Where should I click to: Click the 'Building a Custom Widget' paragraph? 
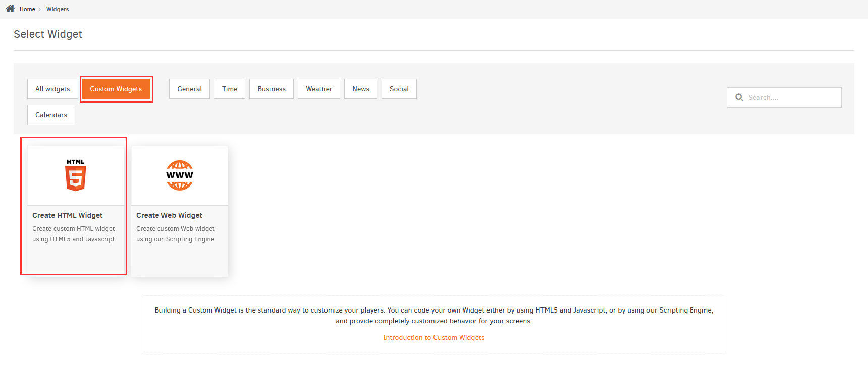(434, 316)
